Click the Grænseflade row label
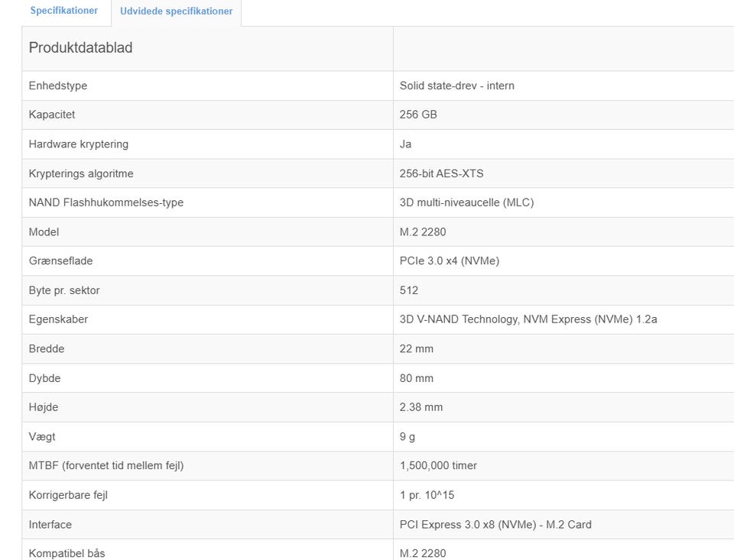 point(60,261)
